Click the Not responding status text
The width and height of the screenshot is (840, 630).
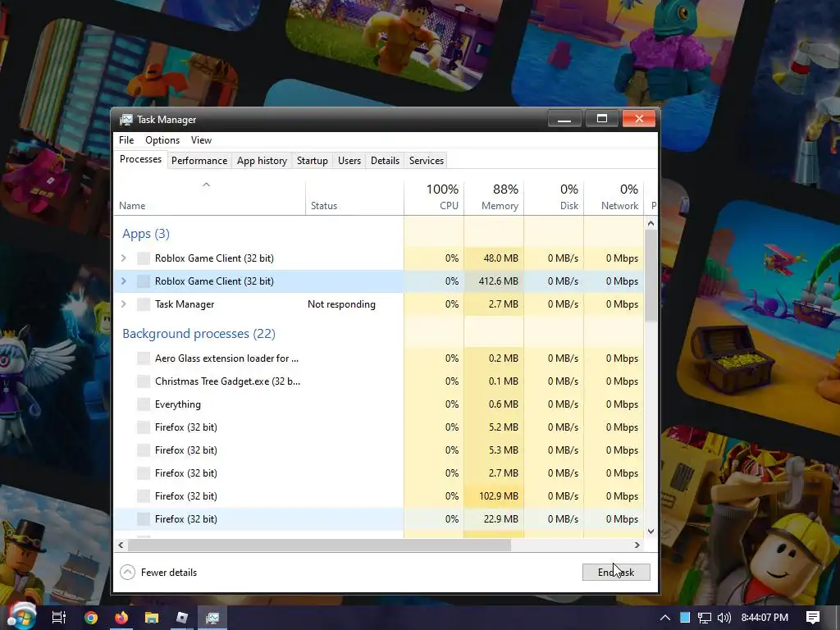[341, 304]
